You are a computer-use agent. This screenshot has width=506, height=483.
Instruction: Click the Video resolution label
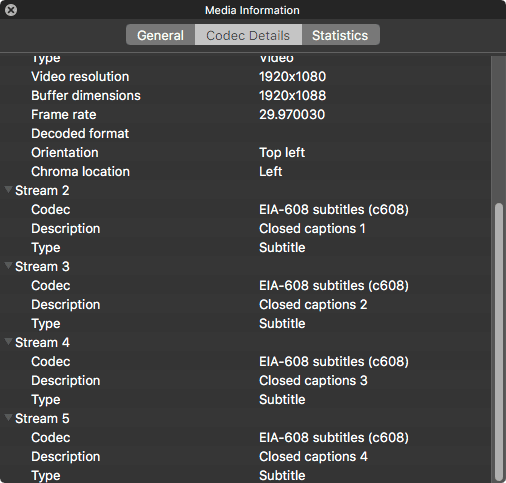tap(80, 77)
